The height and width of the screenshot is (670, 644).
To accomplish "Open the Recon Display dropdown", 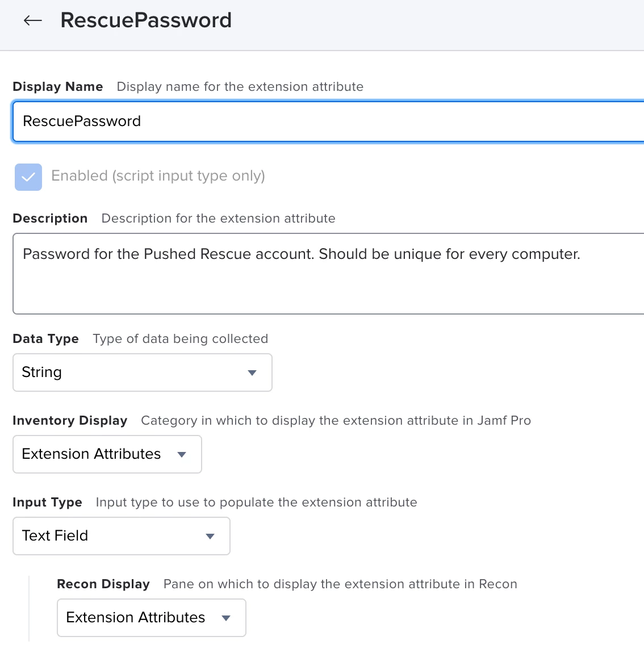I will (151, 618).
